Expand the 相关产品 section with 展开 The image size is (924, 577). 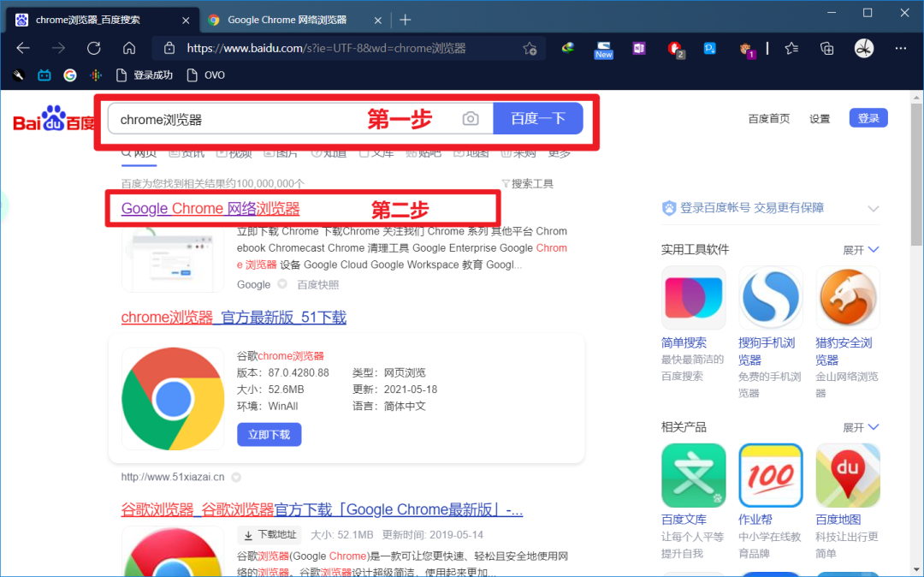(861, 427)
